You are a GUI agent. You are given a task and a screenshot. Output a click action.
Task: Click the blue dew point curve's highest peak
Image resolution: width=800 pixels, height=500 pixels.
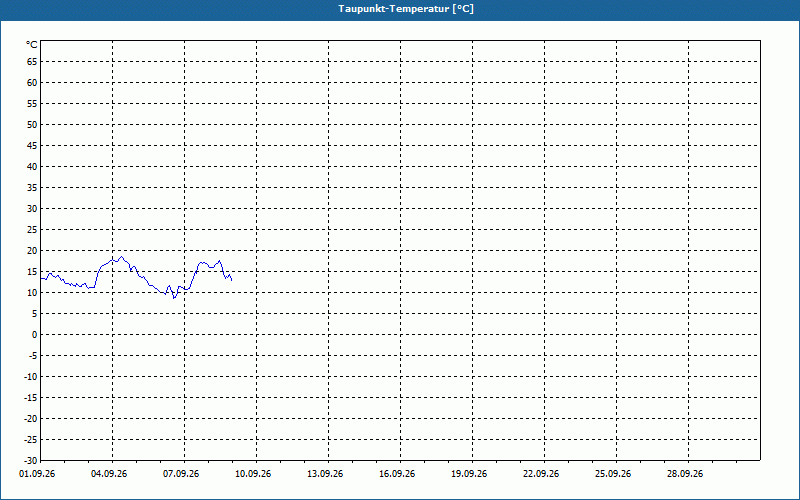[x=121, y=257]
